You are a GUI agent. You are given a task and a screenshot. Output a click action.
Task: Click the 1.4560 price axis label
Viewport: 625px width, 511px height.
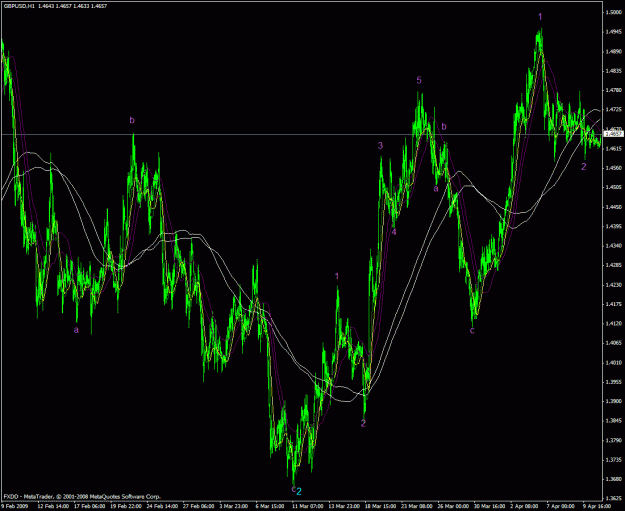[614, 168]
